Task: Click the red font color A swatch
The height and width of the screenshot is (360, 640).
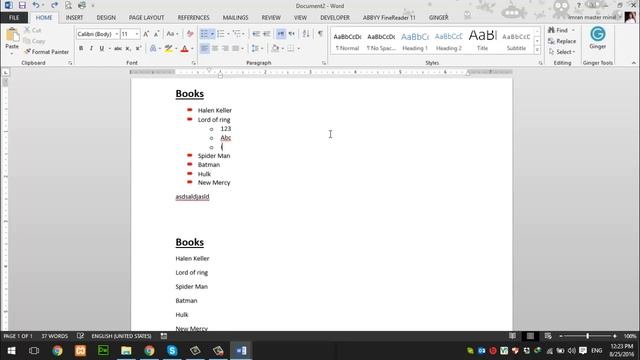Action: (x=184, y=49)
